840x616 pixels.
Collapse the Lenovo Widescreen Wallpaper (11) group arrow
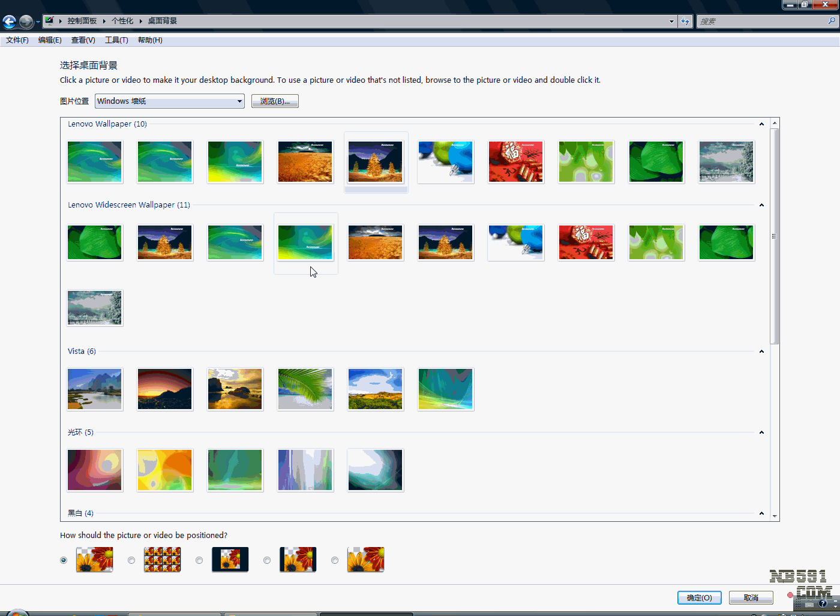point(761,205)
